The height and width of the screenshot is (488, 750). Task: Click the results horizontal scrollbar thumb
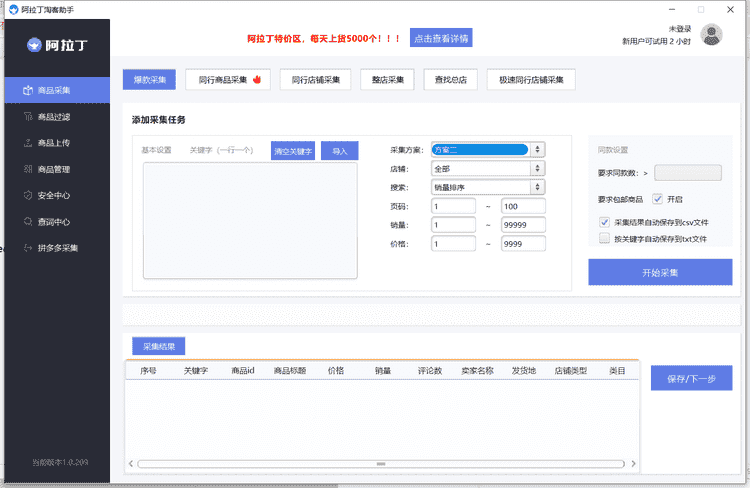tap(381, 464)
